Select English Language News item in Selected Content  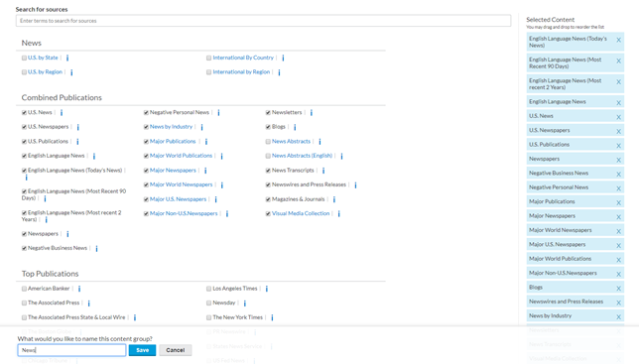575,102
